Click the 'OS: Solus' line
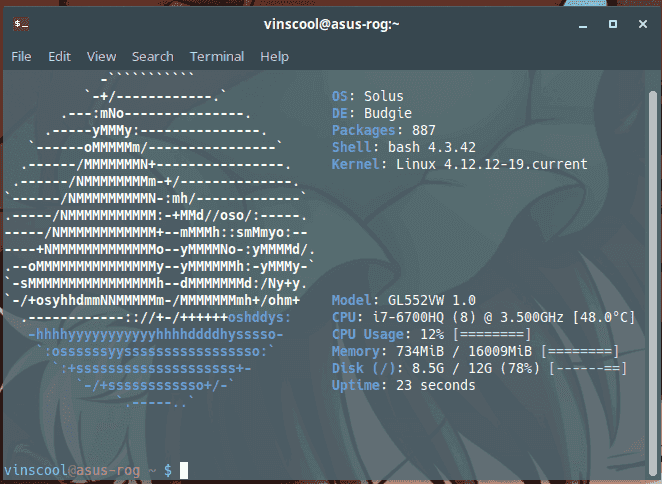 (367, 96)
